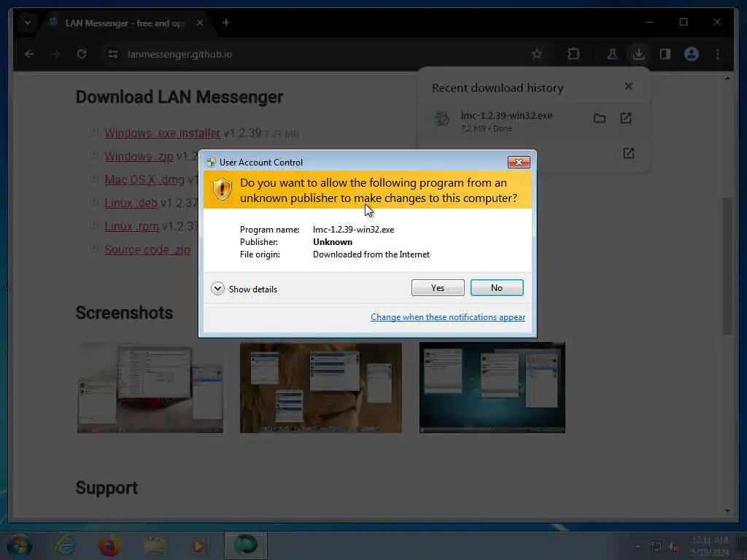This screenshot has width=747, height=560.
Task: Open the profile avatar icon
Action: pos(692,54)
